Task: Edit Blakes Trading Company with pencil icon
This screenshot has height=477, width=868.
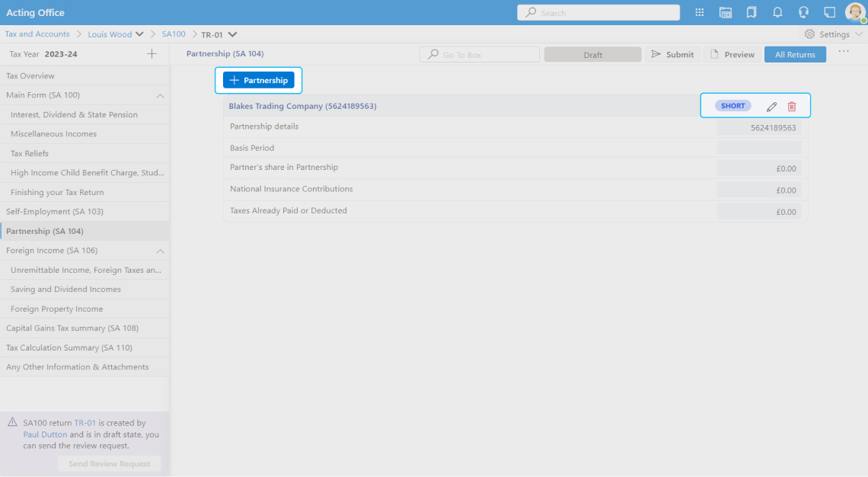Action: point(771,107)
